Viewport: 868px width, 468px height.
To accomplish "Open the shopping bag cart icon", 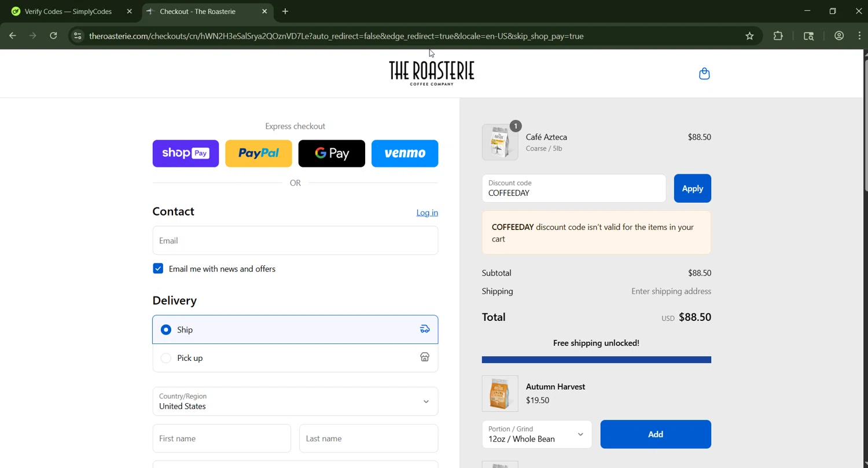I will click(704, 74).
